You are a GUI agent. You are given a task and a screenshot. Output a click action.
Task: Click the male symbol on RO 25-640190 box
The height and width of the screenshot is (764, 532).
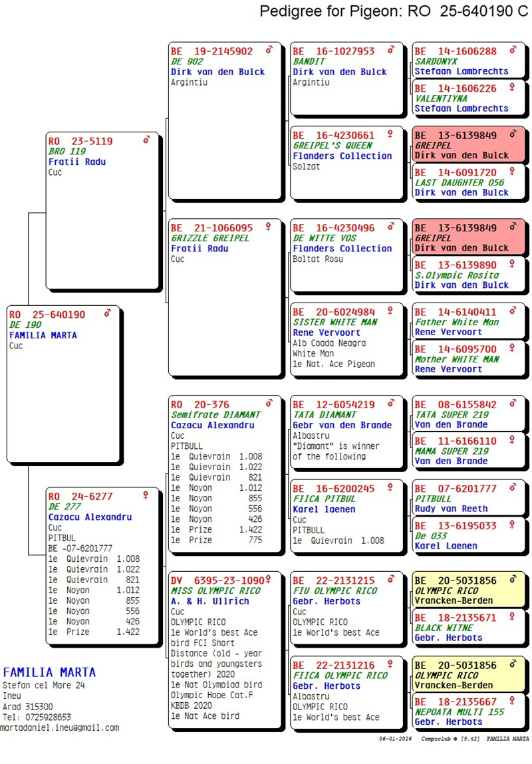(x=108, y=313)
